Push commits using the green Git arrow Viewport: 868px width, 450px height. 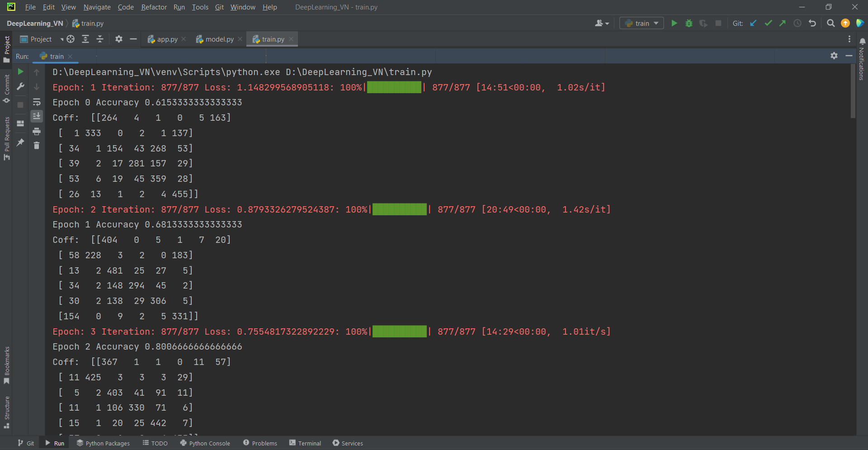pos(783,23)
